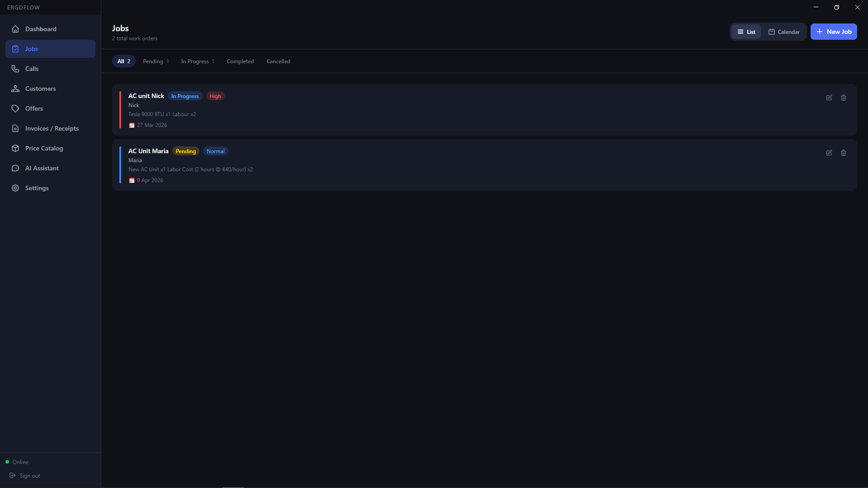Click the AC unit Nick job title

click(146, 96)
